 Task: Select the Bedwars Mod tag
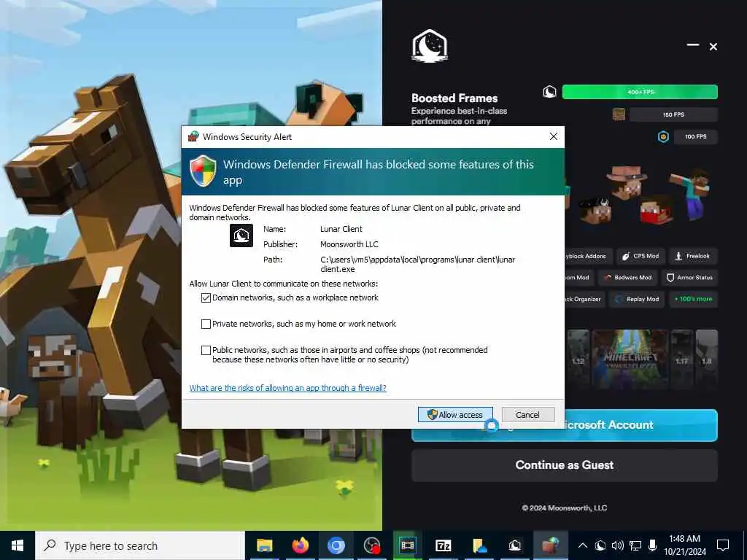(628, 278)
